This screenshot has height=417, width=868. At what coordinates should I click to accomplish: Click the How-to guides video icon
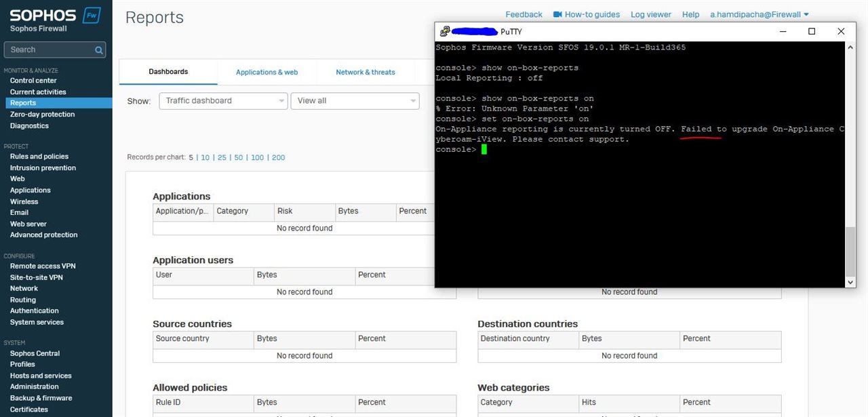557,14
